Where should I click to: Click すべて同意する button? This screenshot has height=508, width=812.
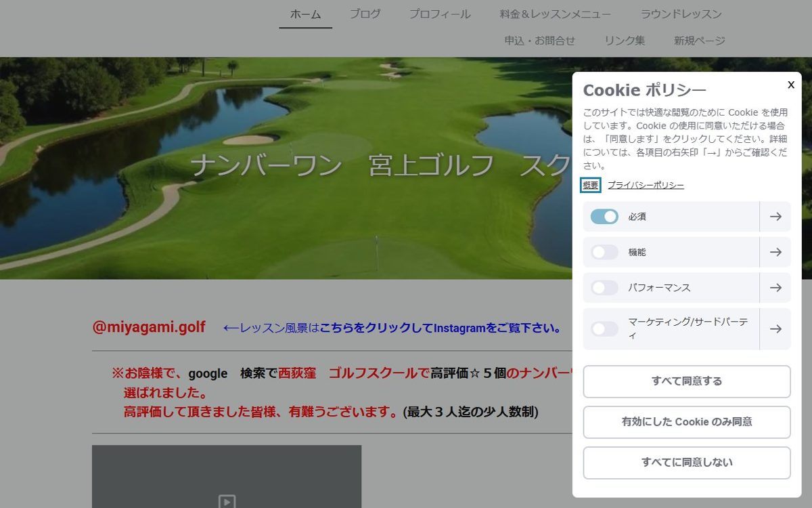[687, 381]
